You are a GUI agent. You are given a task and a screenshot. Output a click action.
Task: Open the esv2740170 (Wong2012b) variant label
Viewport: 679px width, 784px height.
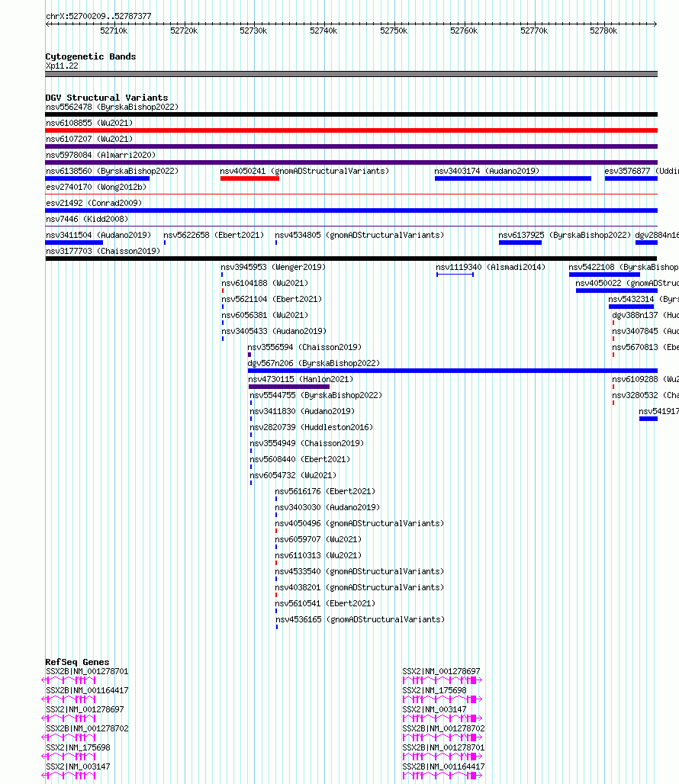pos(96,187)
